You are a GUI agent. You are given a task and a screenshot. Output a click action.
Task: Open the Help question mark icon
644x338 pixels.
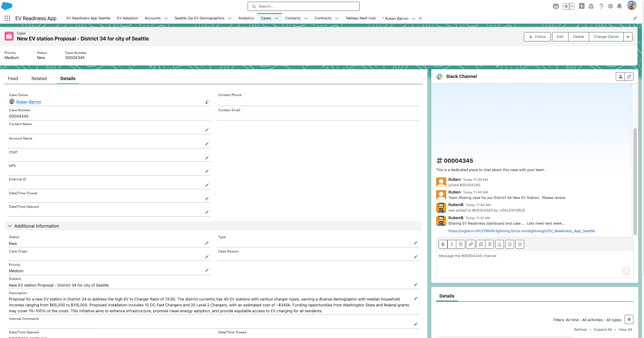click(601, 6)
